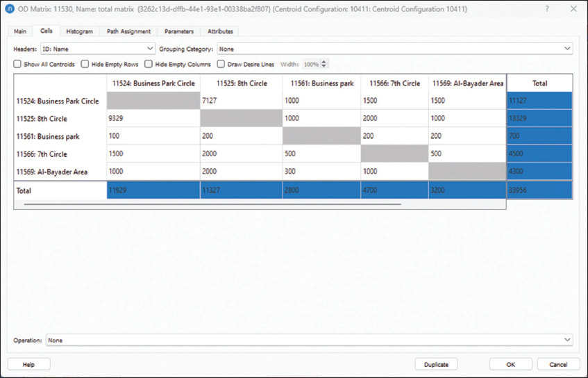The image size is (588, 378).
Task: Select column header 11569: Al-Bayader Area
Action: pos(468,83)
